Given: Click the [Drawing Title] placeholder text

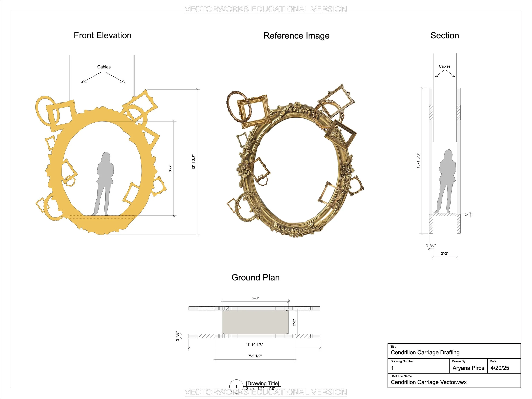Looking at the screenshot, I should [262, 383].
